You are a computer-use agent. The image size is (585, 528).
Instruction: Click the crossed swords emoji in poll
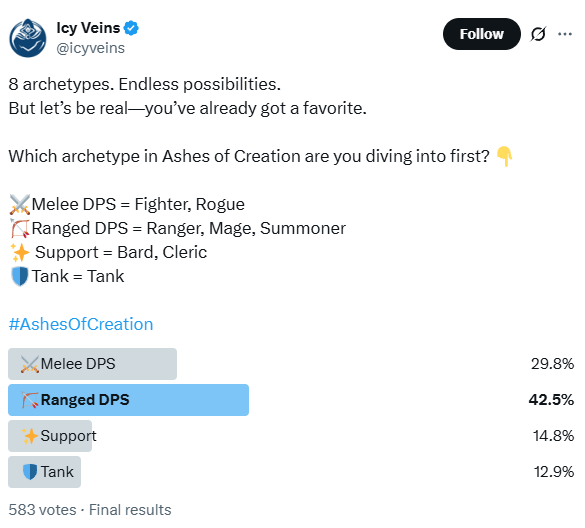coord(30,364)
